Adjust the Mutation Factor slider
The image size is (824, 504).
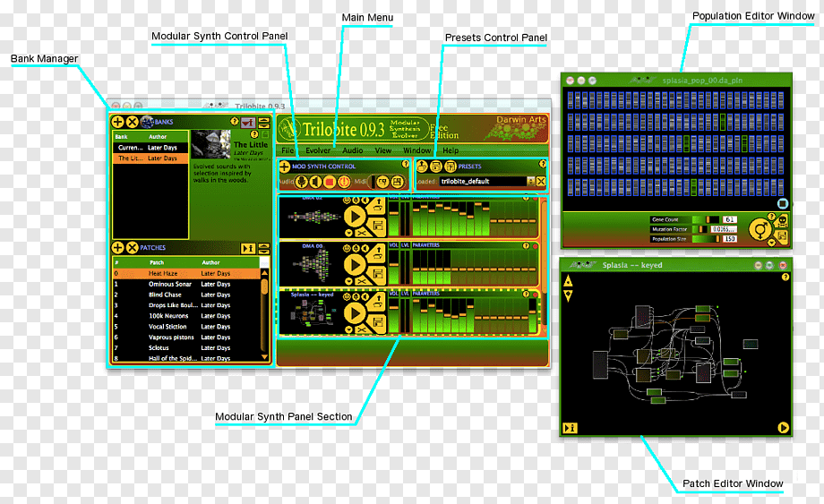point(700,229)
